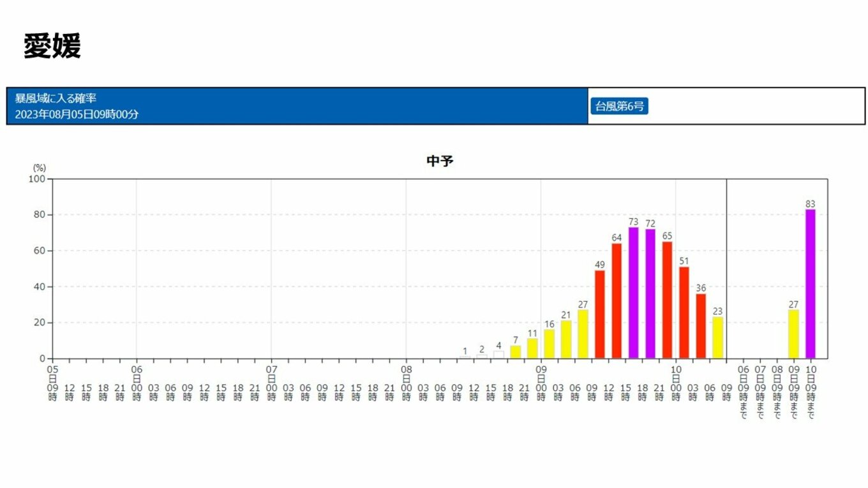Select the 暴風域に入る確率 header text
Image resolution: width=868 pixels, height=488 pixels.
coord(56,99)
